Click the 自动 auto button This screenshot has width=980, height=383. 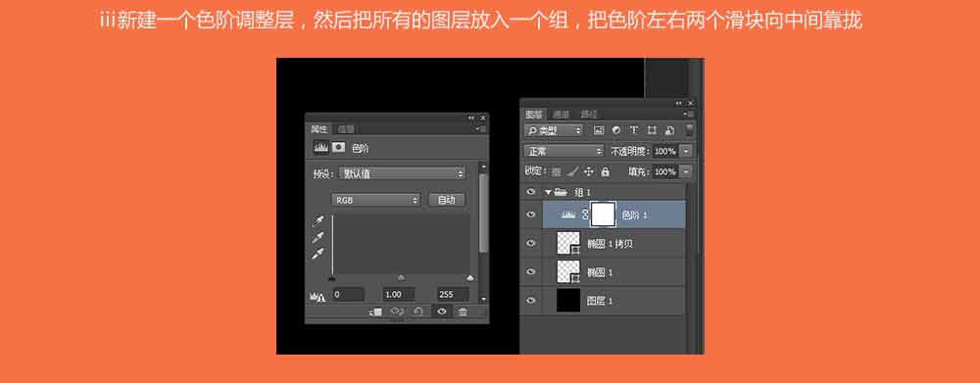tap(446, 200)
